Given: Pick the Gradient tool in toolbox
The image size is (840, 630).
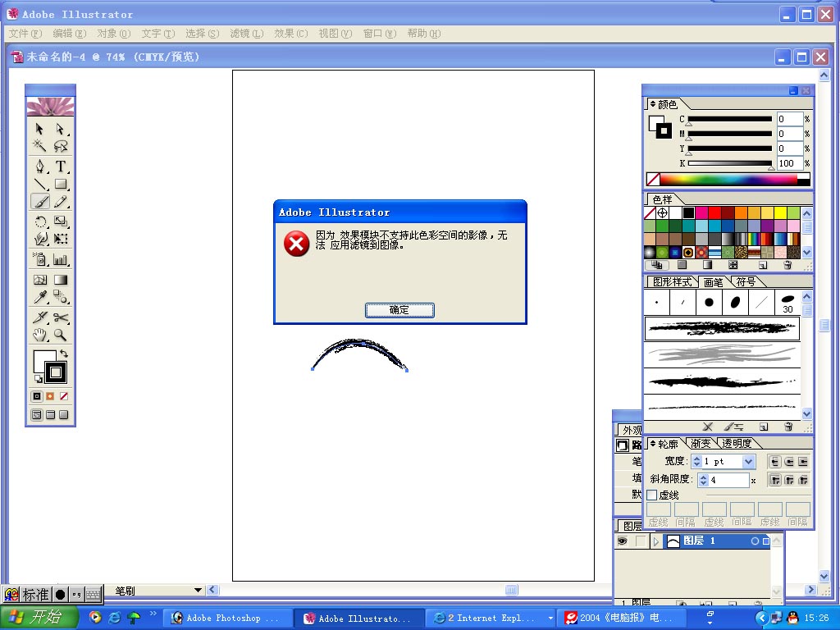Looking at the screenshot, I should pyautogui.click(x=60, y=280).
